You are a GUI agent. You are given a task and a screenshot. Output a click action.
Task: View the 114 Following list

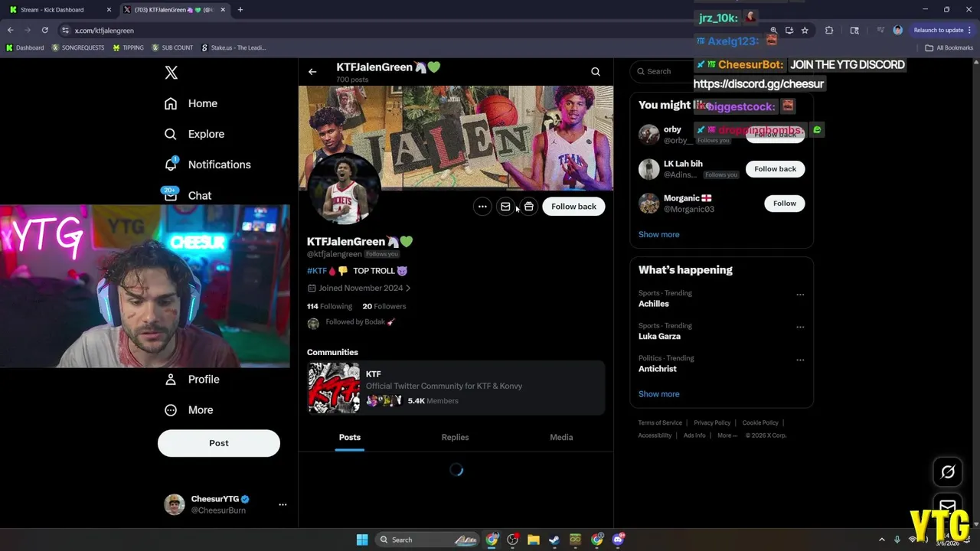[x=329, y=306]
